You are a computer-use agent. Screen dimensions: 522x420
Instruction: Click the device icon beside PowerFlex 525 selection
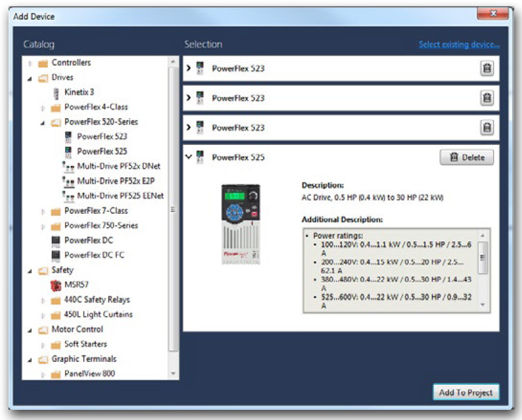[200, 157]
